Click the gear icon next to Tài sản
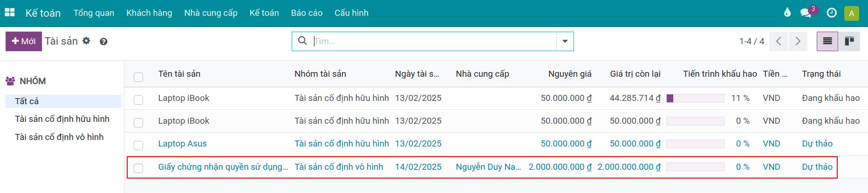868x193 pixels. click(86, 41)
